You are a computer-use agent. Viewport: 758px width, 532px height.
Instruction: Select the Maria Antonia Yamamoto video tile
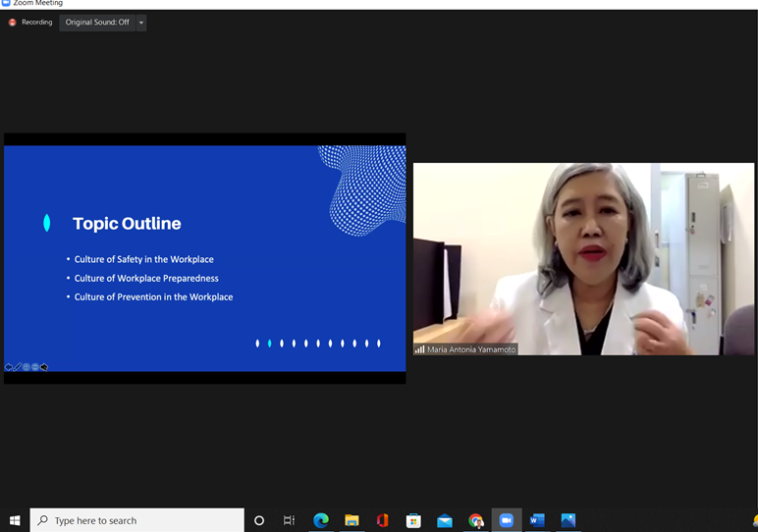tap(583, 259)
